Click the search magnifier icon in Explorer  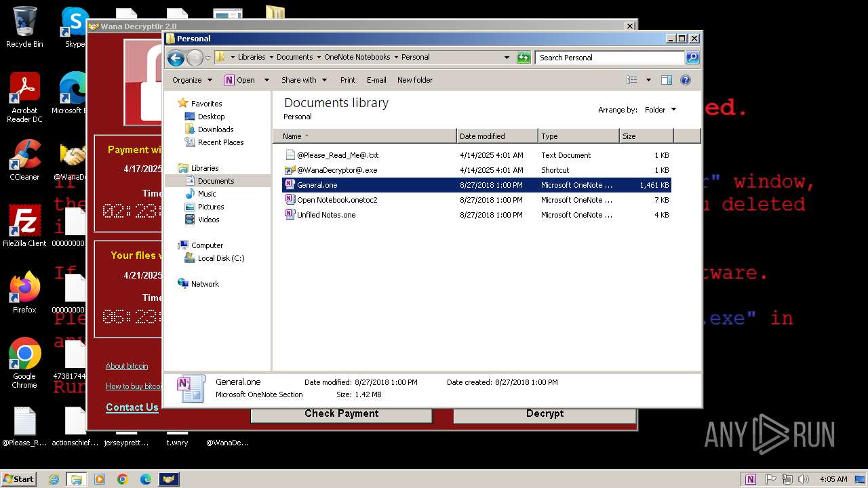692,58
